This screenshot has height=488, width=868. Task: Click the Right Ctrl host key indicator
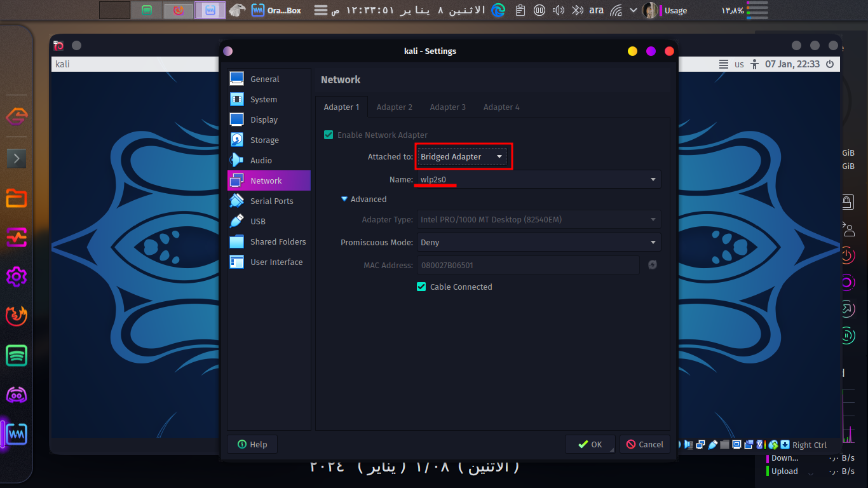[x=810, y=445]
